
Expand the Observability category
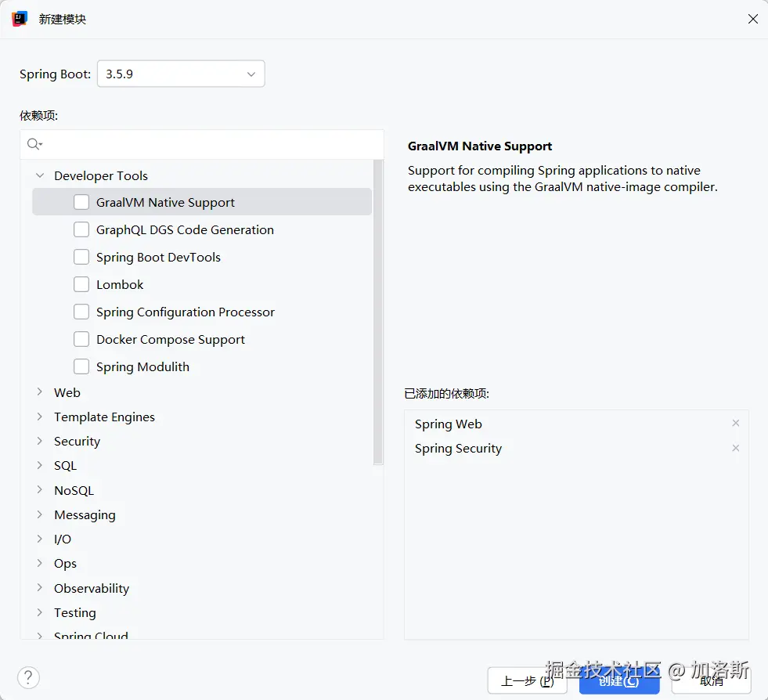point(40,588)
